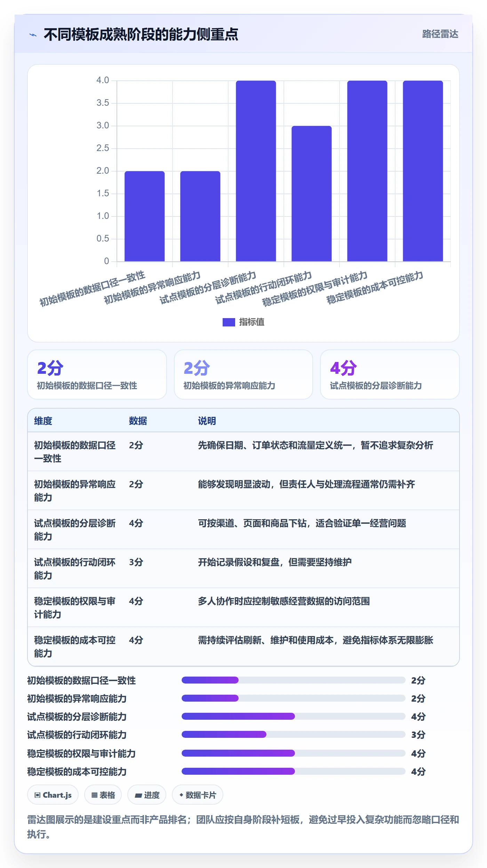487x868 pixels.
Task: Click progress bar for 初始模板的数据口径一致性
Action: click(294, 680)
